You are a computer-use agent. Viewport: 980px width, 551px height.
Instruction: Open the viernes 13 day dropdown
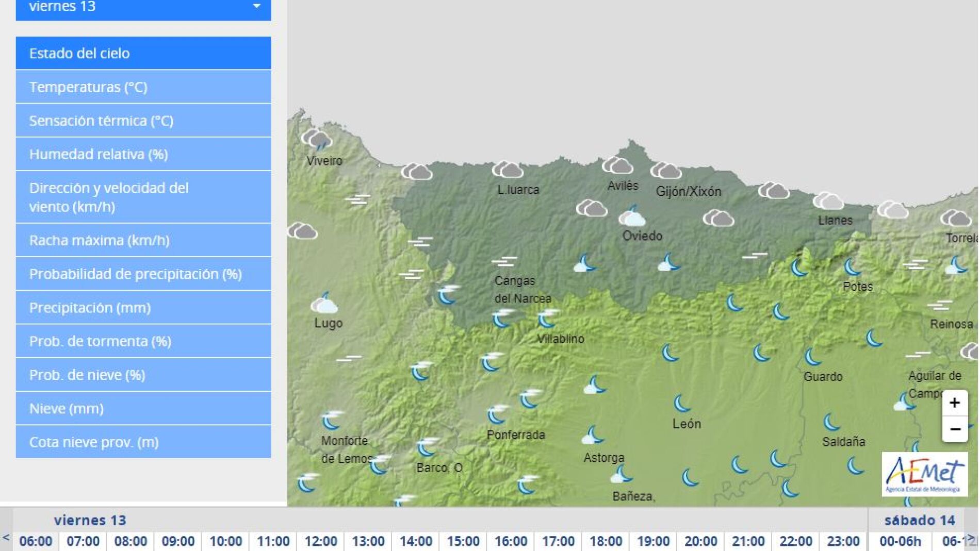point(143,8)
